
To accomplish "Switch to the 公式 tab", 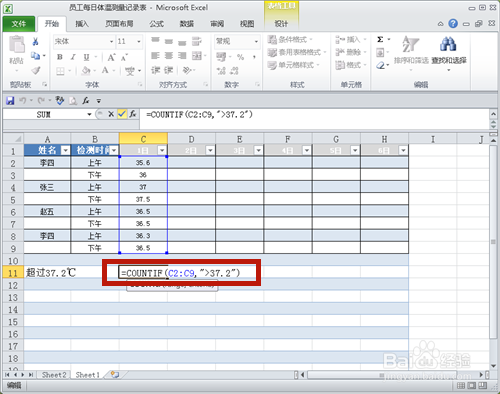I will pyautogui.click(x=156, y=24).
